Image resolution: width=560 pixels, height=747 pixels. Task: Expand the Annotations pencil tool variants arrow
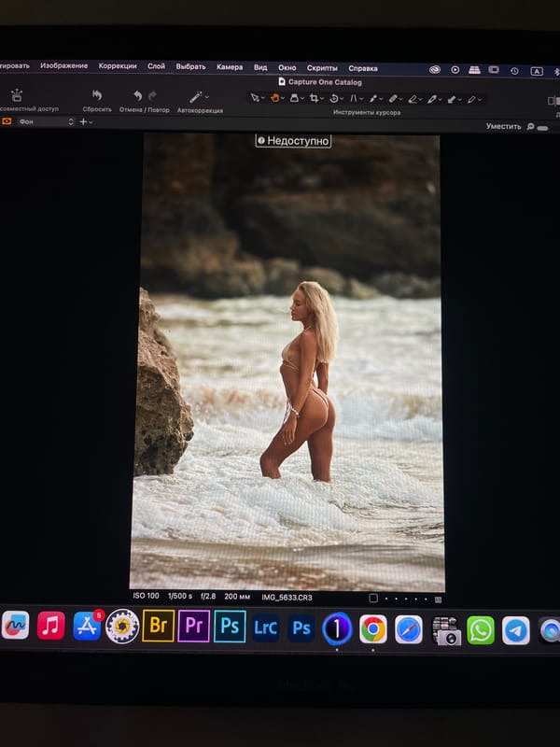point(479,100)
